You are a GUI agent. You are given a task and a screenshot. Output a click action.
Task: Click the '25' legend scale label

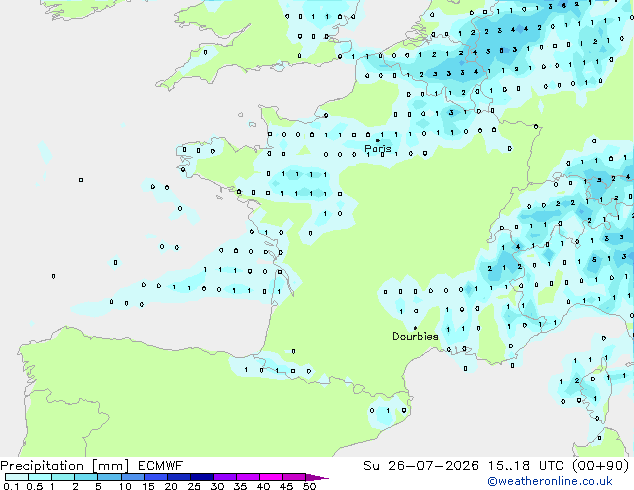[194, 486]
